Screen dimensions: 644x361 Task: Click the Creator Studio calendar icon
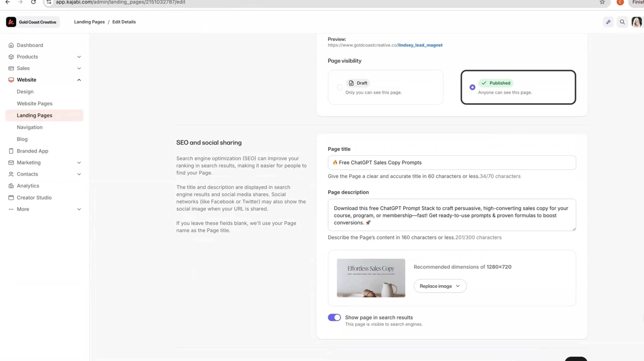tap(11, 197)
